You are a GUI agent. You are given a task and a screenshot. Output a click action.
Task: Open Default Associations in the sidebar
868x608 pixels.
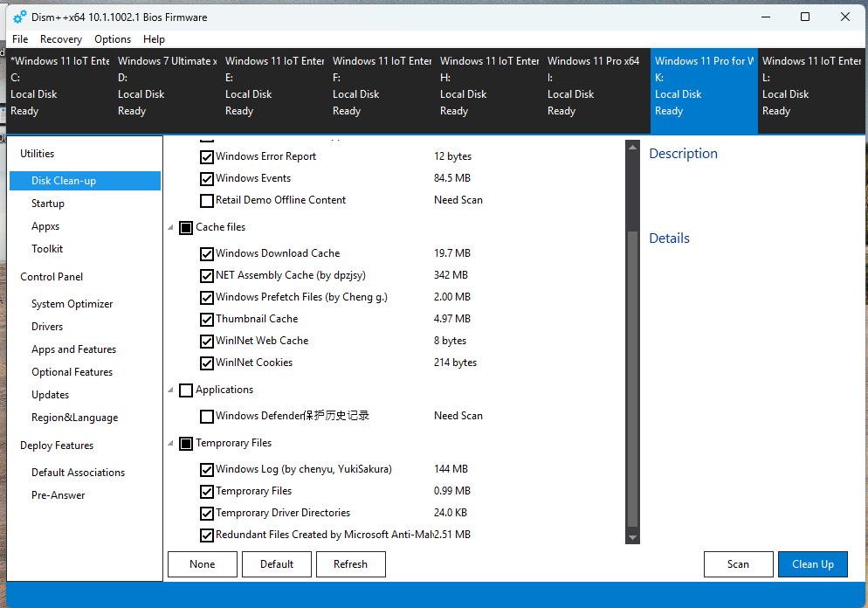pos(78,473)
